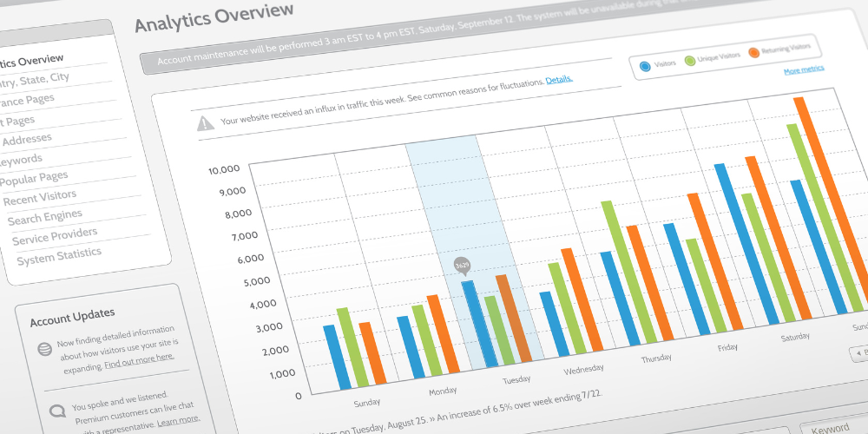
Task: Select Popular Pages in the sidebar
Action: pos(35,178)
